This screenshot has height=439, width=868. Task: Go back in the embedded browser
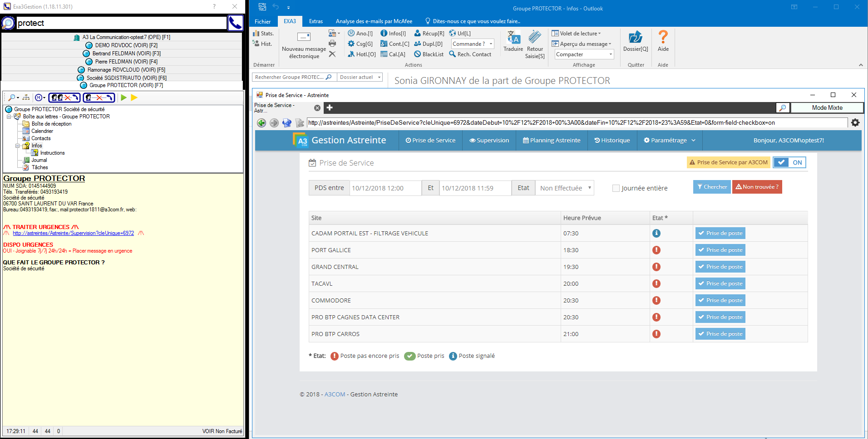(261, 123)
